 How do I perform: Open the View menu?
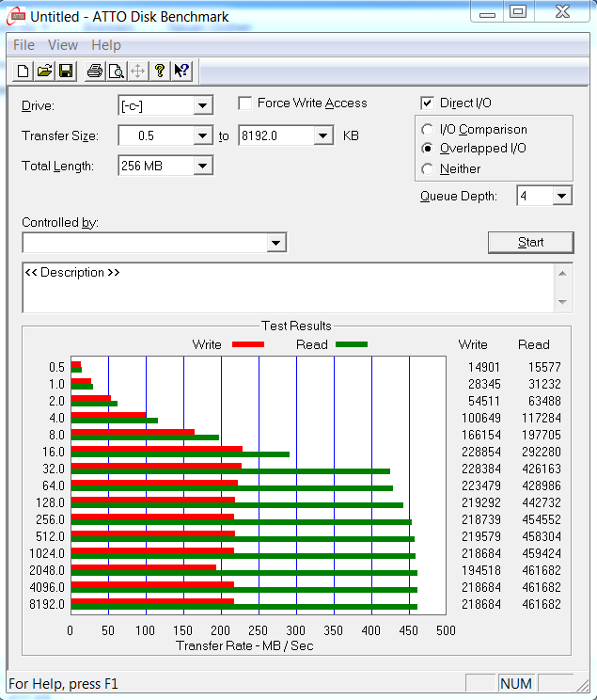[63, 45]
